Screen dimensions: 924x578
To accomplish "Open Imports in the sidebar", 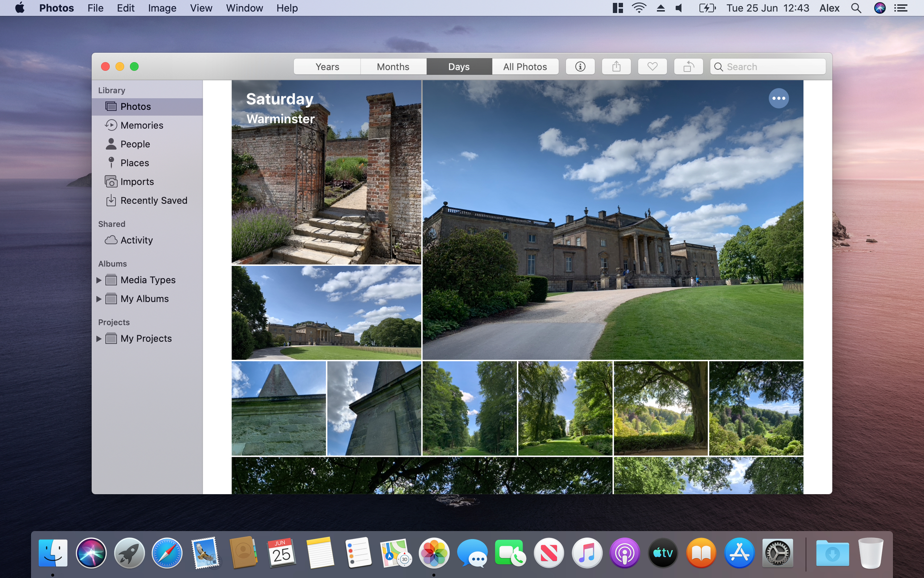I will (147, 182).
